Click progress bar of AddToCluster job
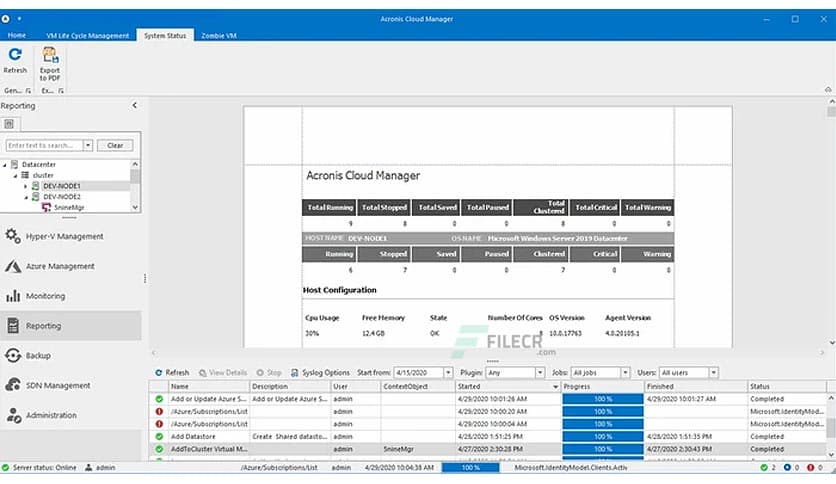836x484 pixels. tap(603, 449)
